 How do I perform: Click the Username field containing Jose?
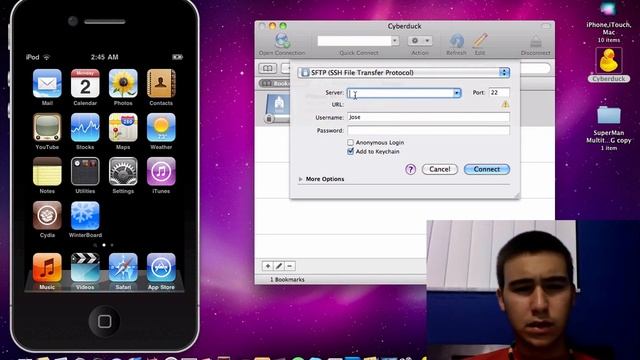(428, 117)
